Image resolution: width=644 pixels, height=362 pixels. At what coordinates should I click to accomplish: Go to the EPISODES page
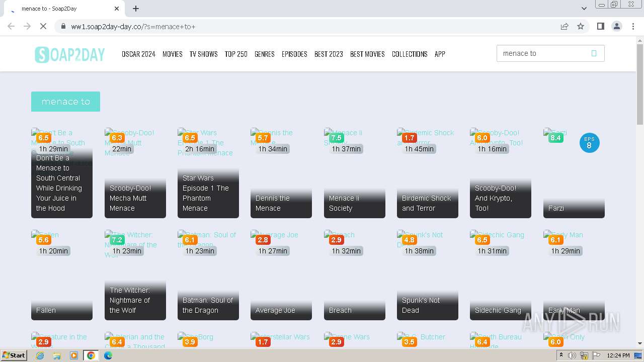[x=294, y=54]
